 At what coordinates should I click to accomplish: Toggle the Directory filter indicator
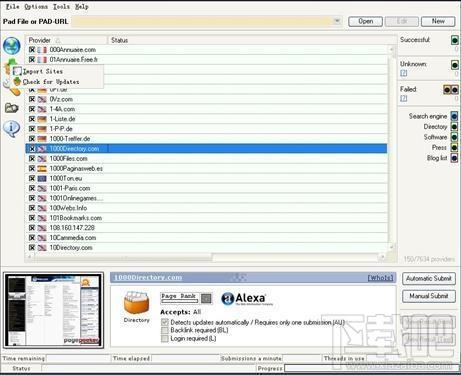(x=454, y=127)
